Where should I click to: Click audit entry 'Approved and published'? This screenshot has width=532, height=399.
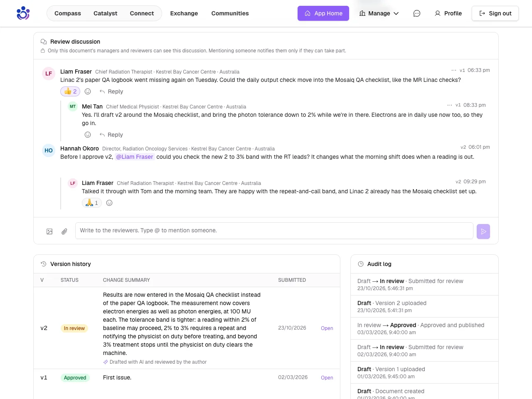coord(424,328)
